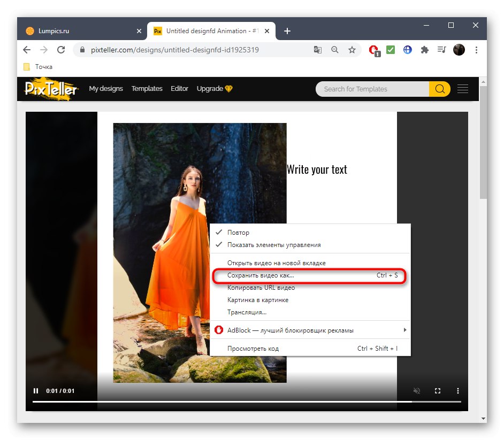504x440 pixels.
Task: Open the AdBlock extension icon
Action: 373,49
